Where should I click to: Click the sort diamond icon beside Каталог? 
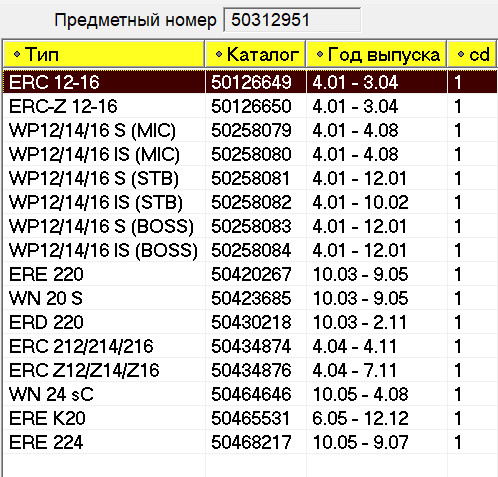tap(219, 54)
